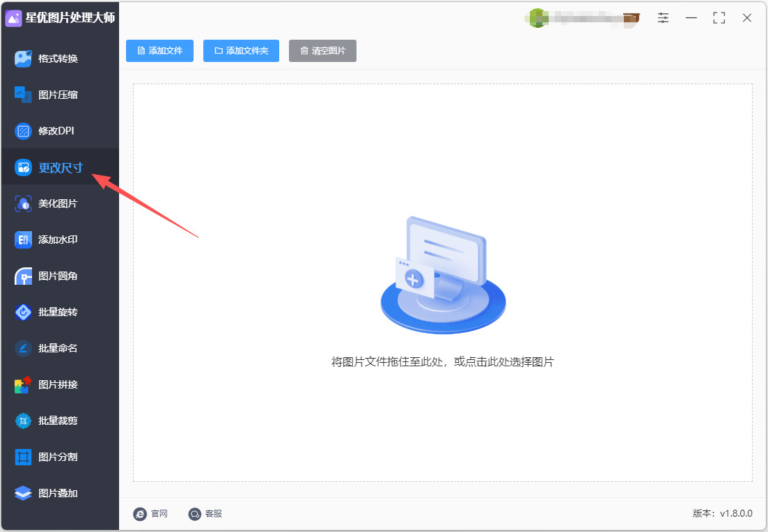Select the 添加水印 watermark icon
Viewport: 768px width, 532px height.
pos(23,240)
